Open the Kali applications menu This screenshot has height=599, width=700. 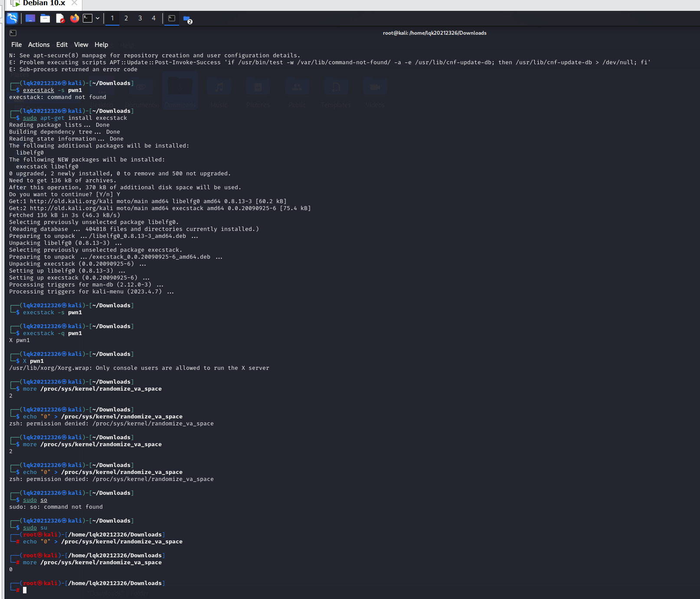12,18
